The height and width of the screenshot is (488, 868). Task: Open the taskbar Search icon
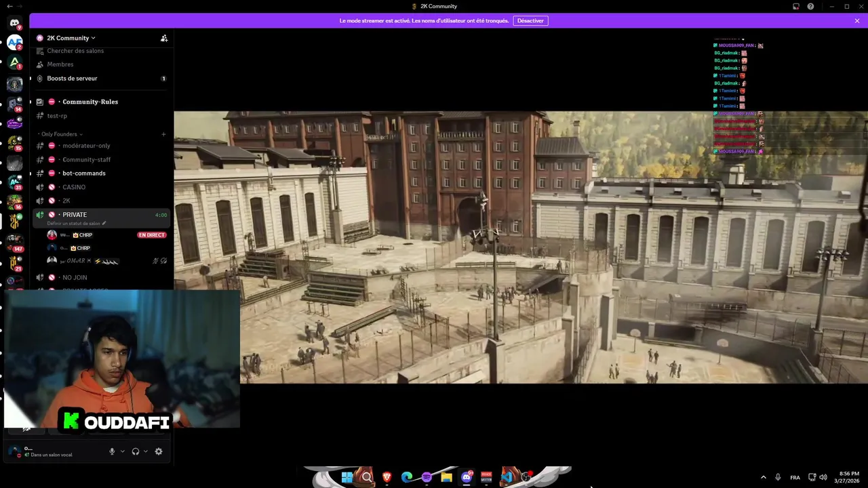pyautogui.click(x=367, y=477)
